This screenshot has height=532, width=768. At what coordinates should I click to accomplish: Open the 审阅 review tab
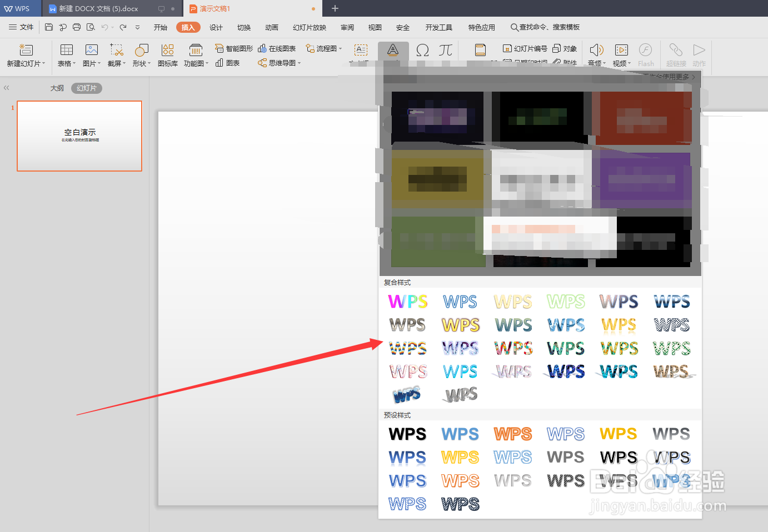pyautogui.click(x=347, y=27)
